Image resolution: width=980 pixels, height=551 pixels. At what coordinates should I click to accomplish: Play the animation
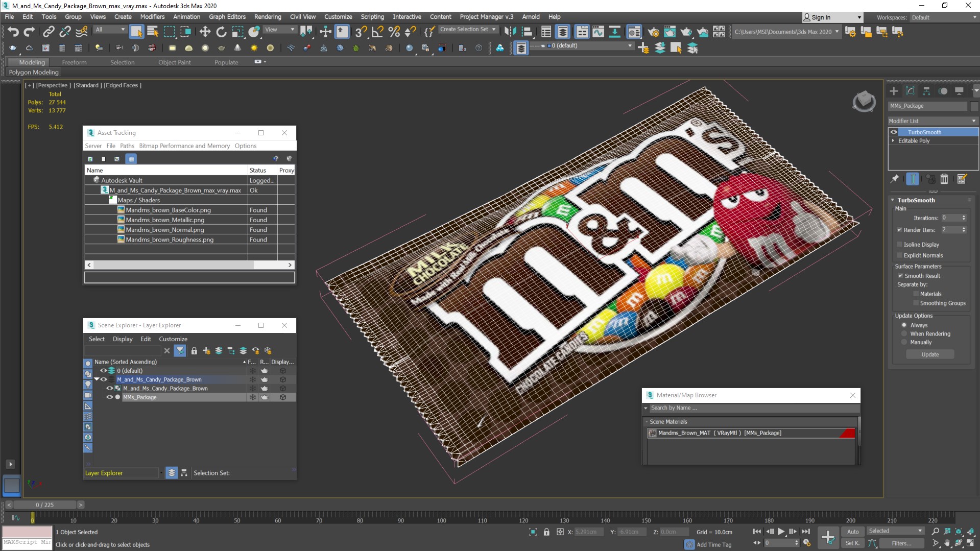coord(781,532)
